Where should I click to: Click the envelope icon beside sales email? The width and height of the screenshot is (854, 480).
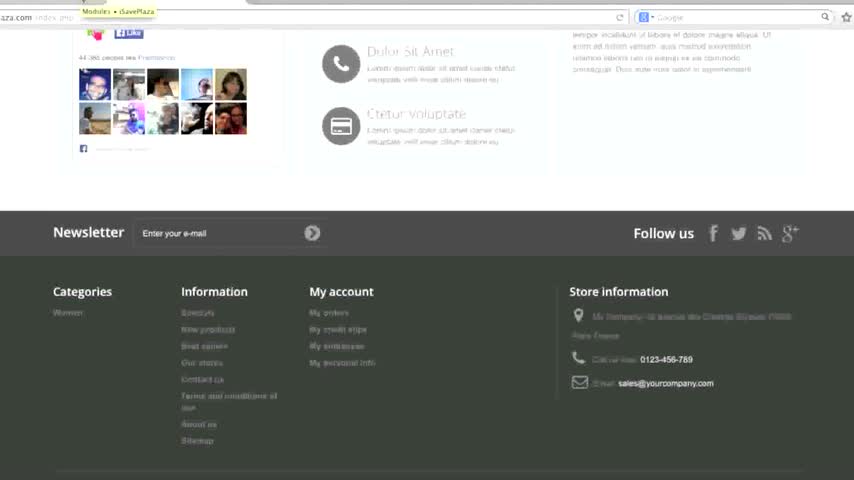580,382
